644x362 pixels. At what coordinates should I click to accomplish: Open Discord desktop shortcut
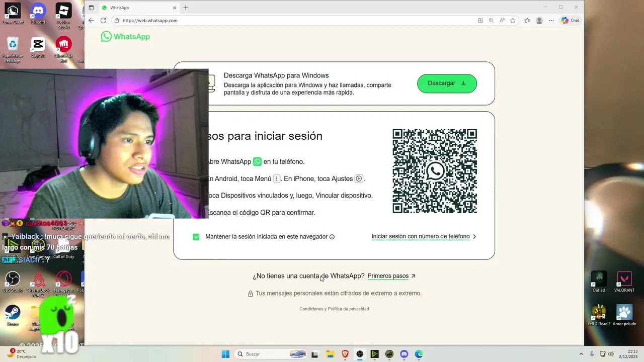[x=38, y=14]
